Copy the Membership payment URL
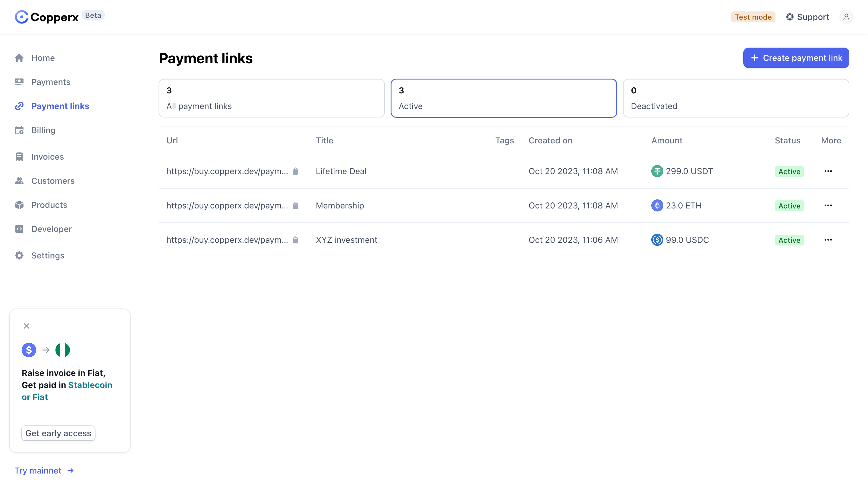Image resolution: width=868 pixels, height=491 pixels. (x=295, y=206)
